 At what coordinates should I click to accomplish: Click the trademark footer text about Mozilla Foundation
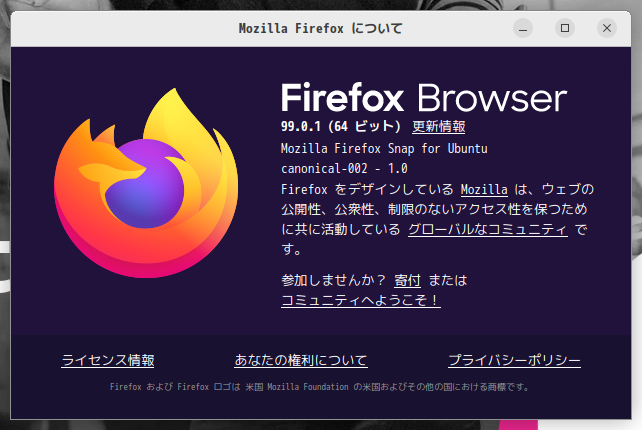click(x=320, y=387)
